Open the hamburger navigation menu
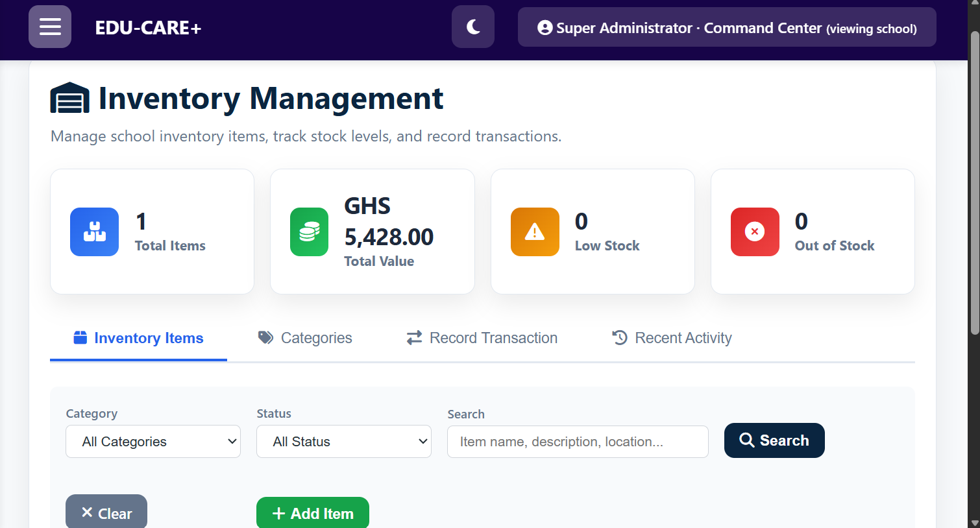980x528 pixels. (50, 27)
